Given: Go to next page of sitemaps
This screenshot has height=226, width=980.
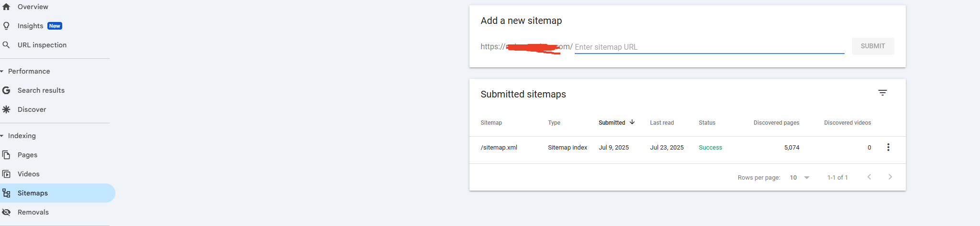Looking at the screenshot, I should coord(890,177).
